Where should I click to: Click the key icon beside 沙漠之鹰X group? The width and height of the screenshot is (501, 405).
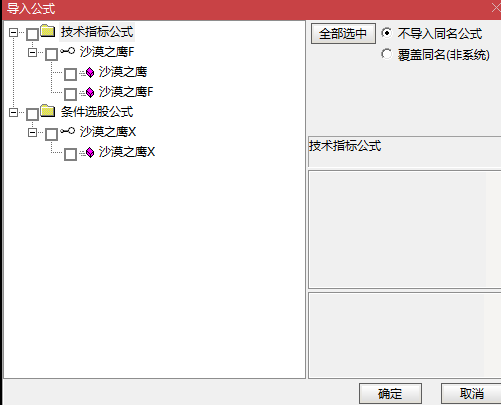[67, 131]
